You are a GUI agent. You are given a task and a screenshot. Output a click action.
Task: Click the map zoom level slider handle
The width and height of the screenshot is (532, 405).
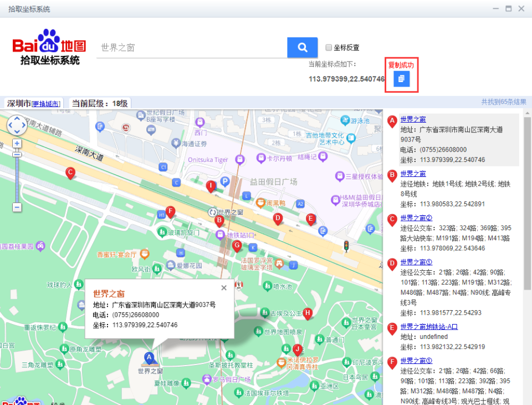click(17, 155)
